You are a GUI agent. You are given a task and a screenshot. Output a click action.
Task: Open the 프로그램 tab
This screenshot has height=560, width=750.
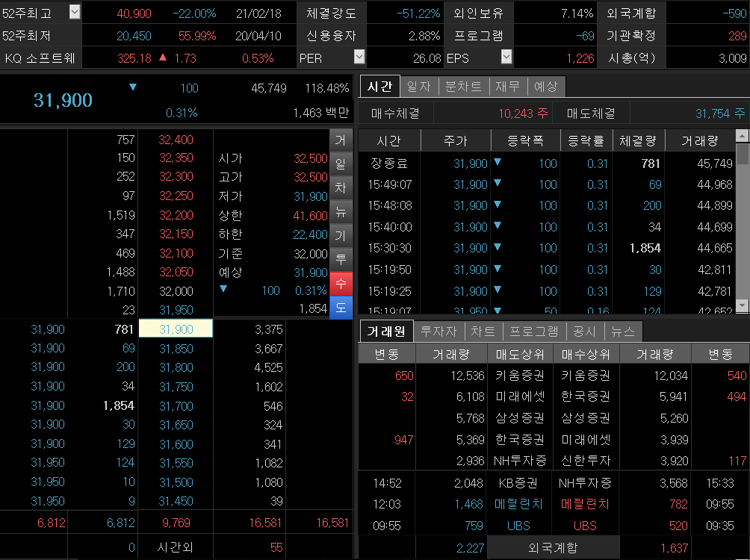pyautogui.click(x=534, y=331)
